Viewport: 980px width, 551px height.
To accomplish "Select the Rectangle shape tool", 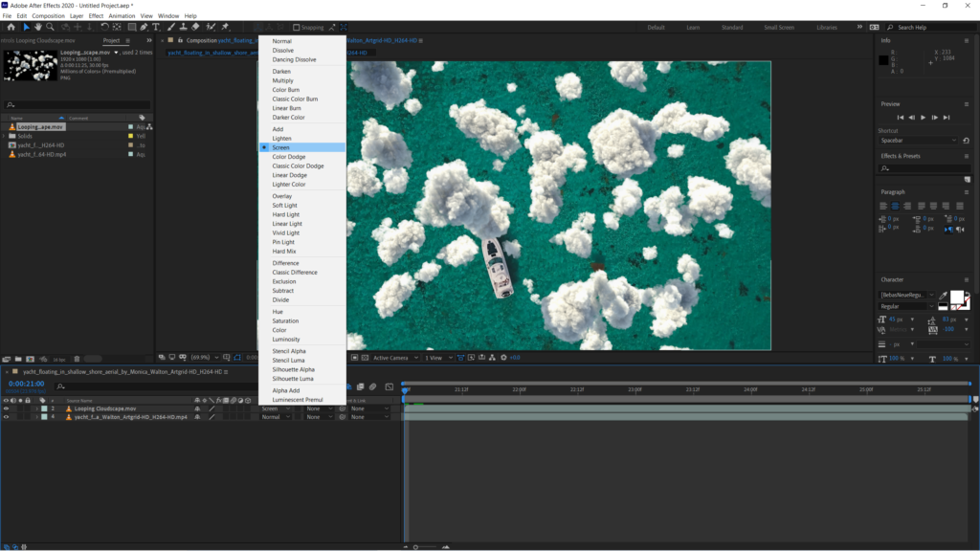I will coord(131,27).
